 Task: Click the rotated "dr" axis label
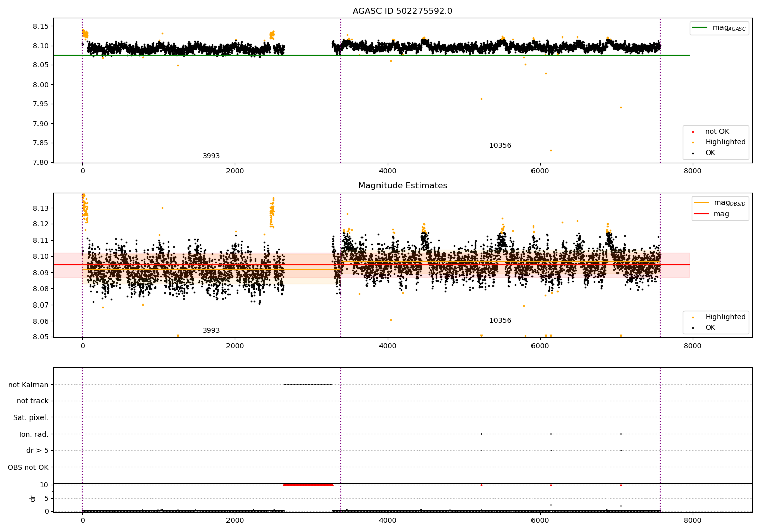[33, 498]
